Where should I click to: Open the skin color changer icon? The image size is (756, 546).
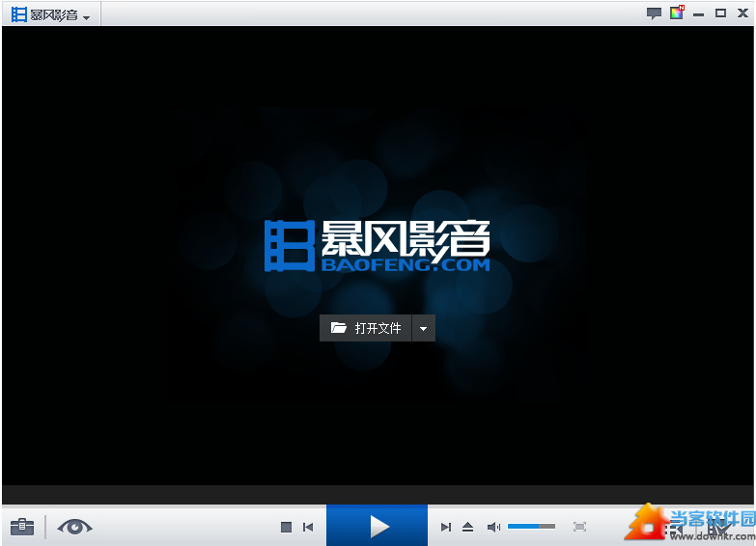tap(677, 13)
